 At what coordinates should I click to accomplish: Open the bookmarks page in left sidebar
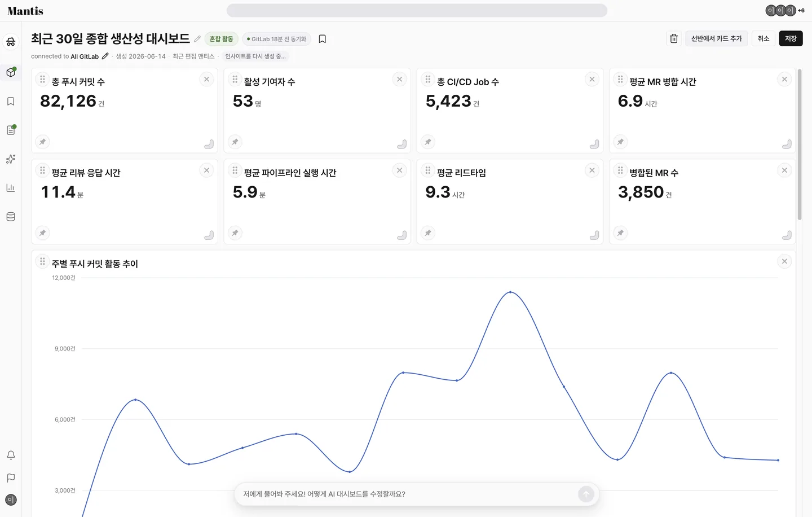click(x=11, y=102)
